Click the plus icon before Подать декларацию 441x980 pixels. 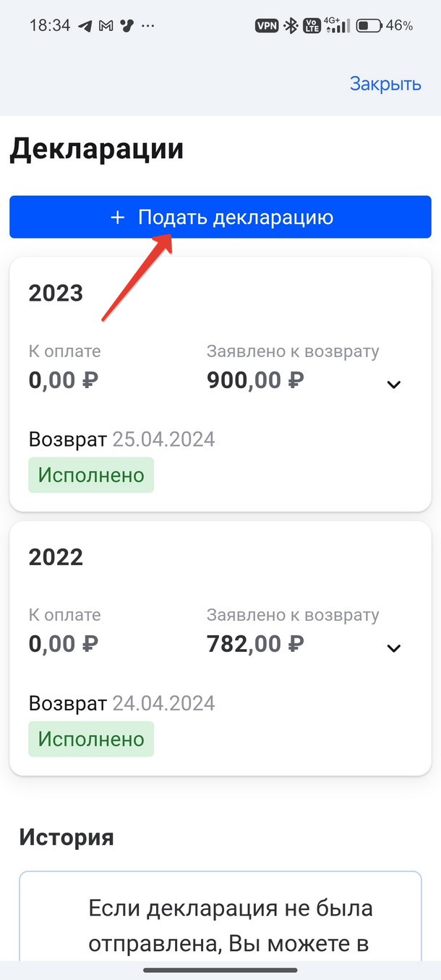coord(118,218)
